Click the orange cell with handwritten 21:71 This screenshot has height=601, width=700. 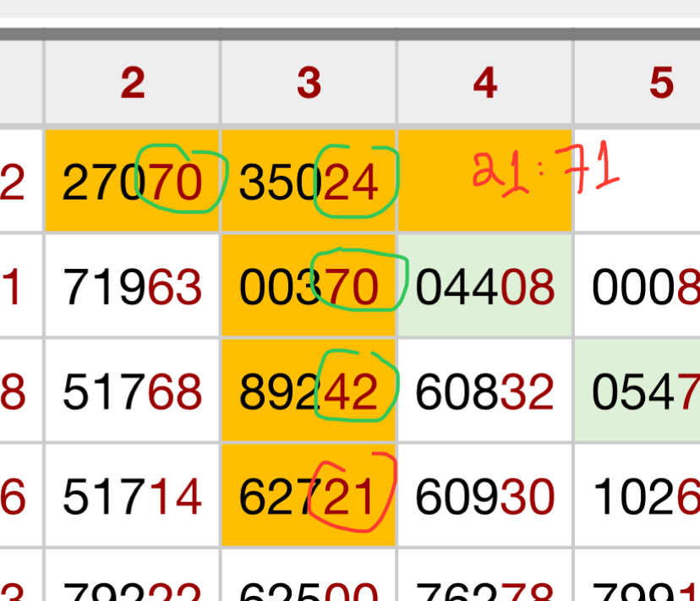point(484,179)
